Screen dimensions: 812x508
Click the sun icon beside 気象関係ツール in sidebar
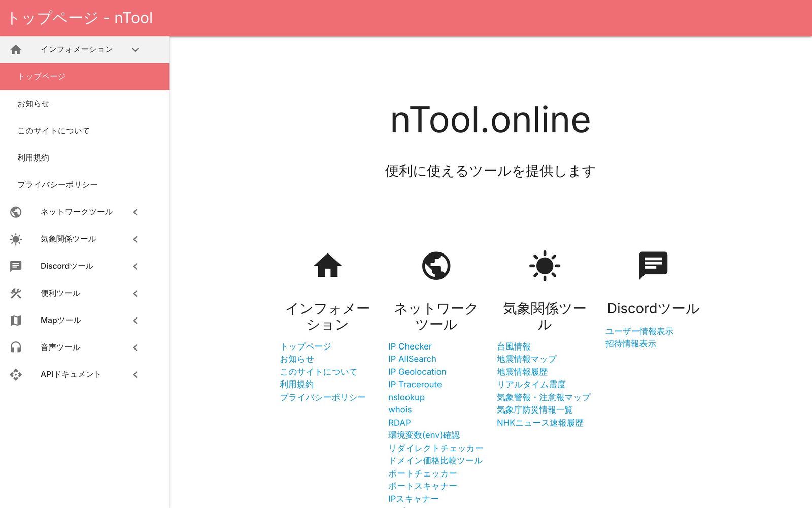click(x=16, y=239)
